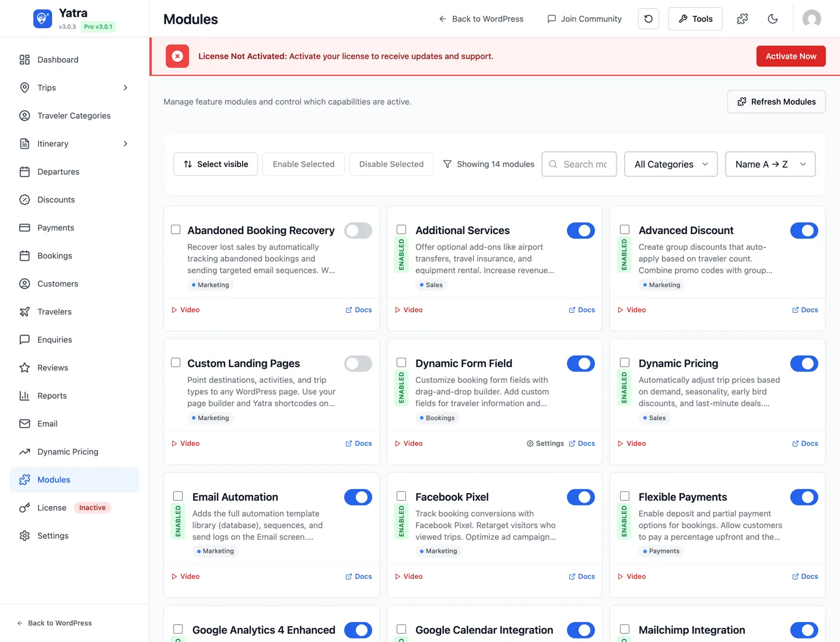Screen dimensions: 840x642
Task: Focus the Search modules field
Action: click(x=579, y=164)
